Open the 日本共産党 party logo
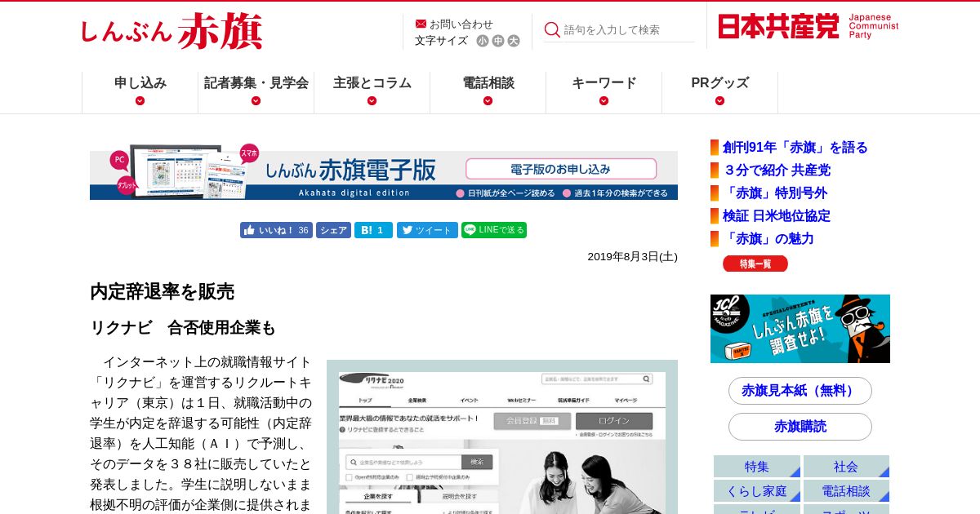Screen dimensions: 980x514 [x=808, y=26]
